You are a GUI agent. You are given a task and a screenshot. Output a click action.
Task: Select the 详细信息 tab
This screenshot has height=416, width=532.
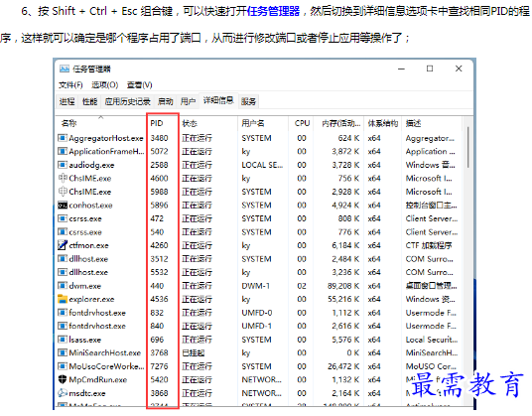pyautogui.click(x=218, y=100)
